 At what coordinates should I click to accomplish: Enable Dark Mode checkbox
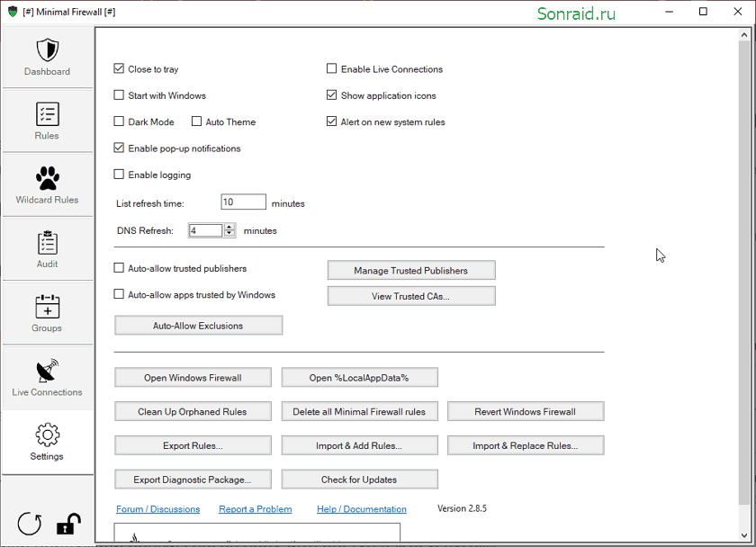click(x=119, y=121)
